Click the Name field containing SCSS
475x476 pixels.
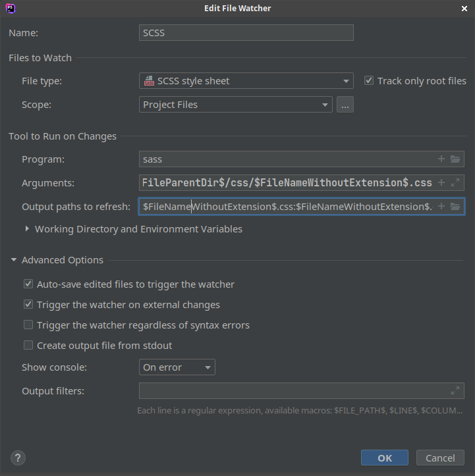pyautogui.click(x=246, y=32)
